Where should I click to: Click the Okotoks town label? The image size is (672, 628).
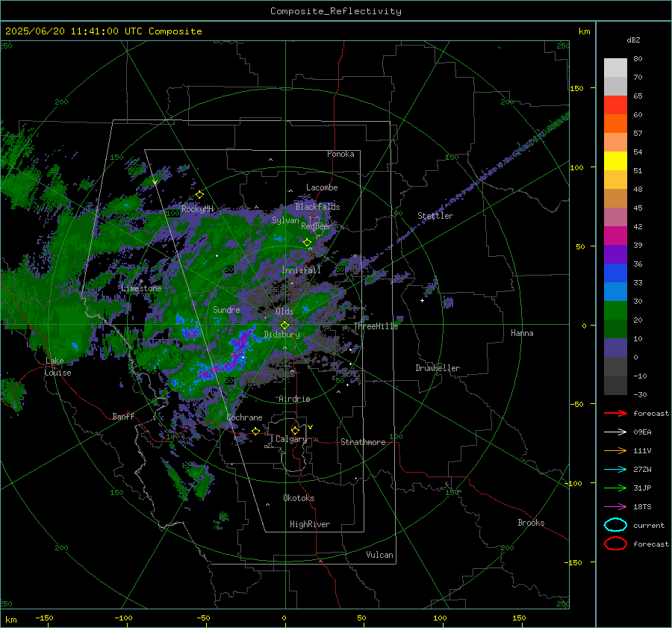299,498
